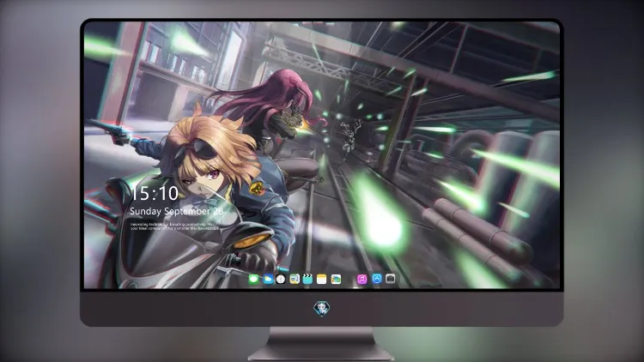Screen dimensions: 644x362
Task: Open the App Store dock icon
Action: 377,279
